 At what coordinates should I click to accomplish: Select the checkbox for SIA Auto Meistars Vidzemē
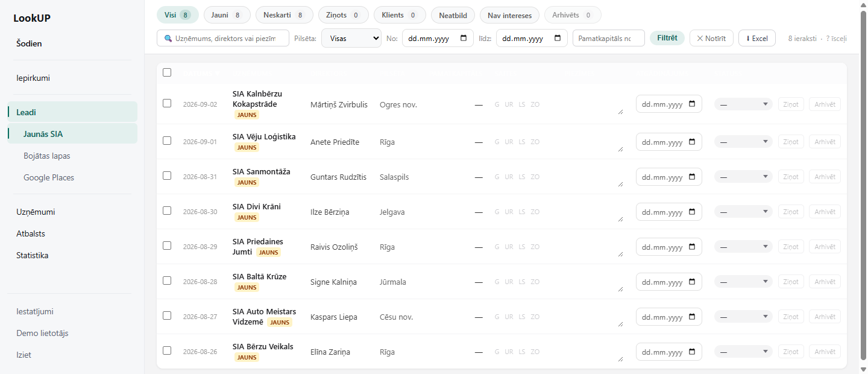[x=167, y=315]
